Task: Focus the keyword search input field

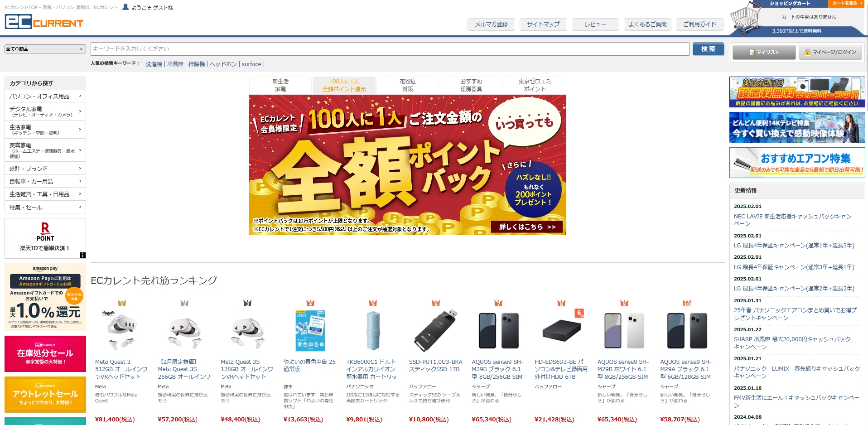Action: tap(390, 49)
